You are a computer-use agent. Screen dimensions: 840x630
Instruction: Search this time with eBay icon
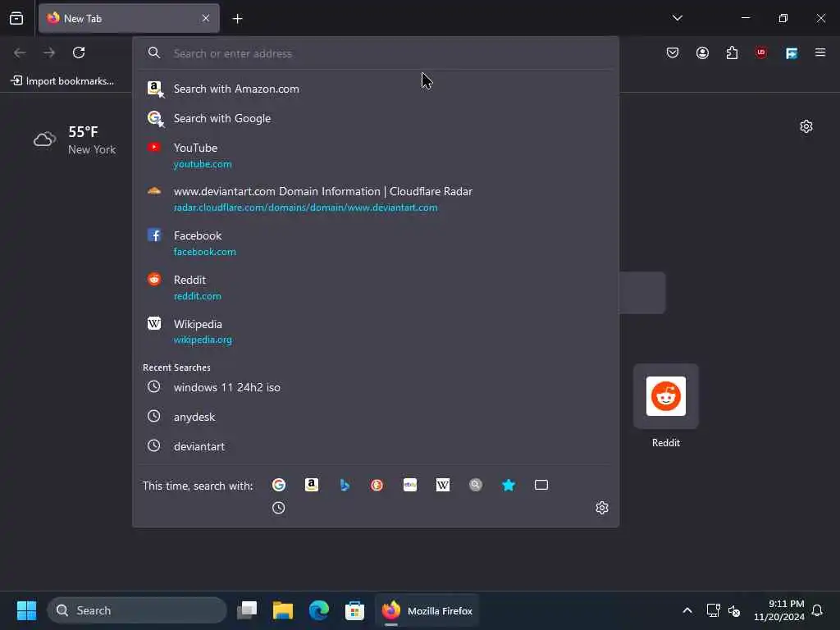410,485
